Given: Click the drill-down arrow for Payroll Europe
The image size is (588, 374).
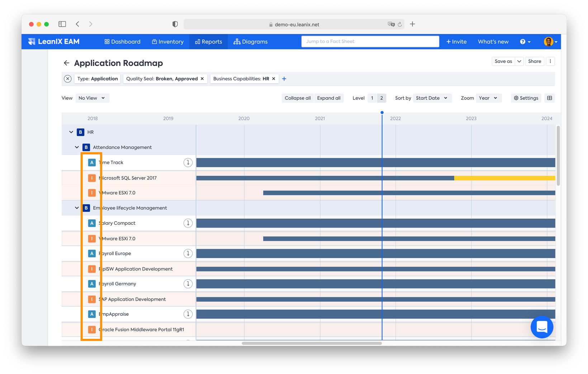Looking at the screenshot, I should tap(188, 253).
